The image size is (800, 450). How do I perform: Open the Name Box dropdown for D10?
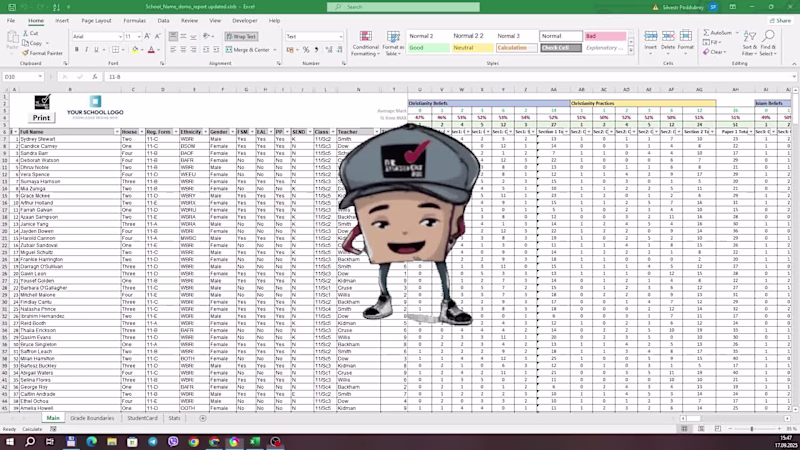point(40,77)
